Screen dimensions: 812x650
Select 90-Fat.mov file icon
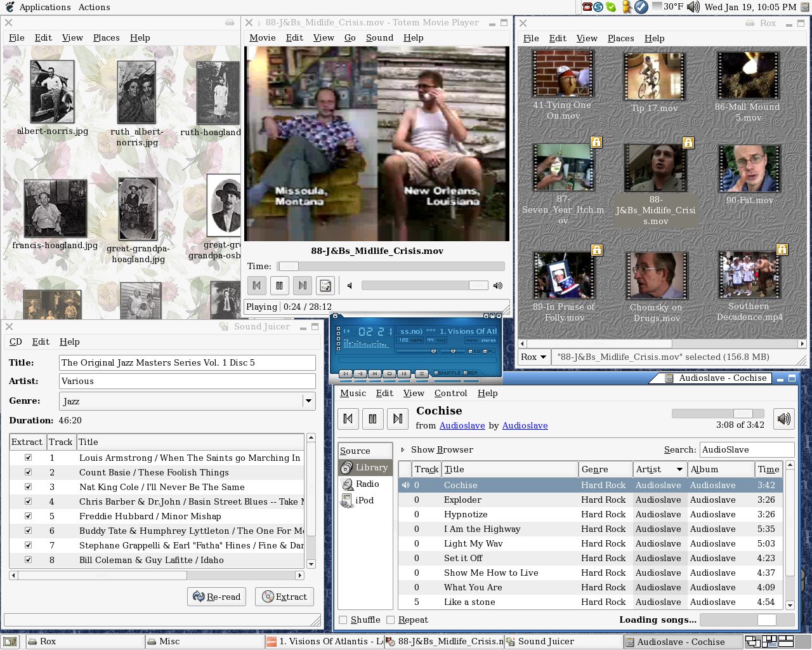(x=749, y=168)
